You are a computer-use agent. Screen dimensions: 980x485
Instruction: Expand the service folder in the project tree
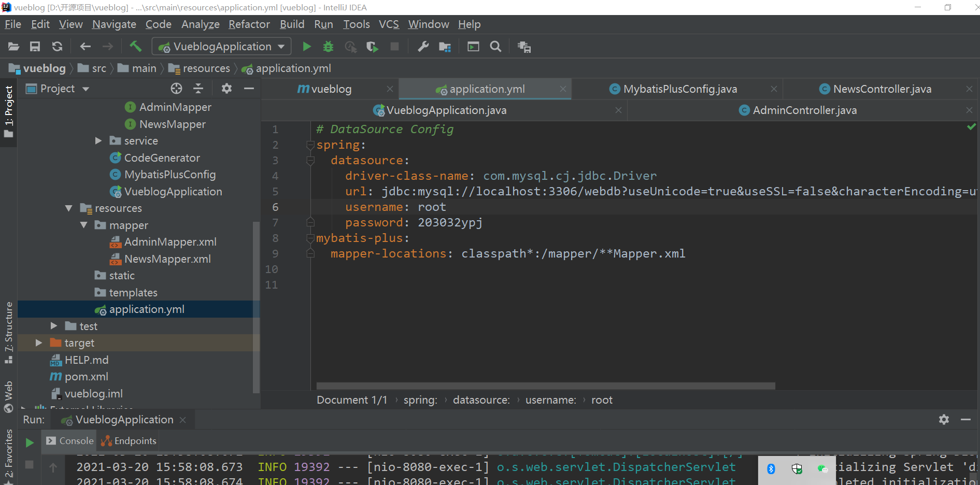pos(98,140)
